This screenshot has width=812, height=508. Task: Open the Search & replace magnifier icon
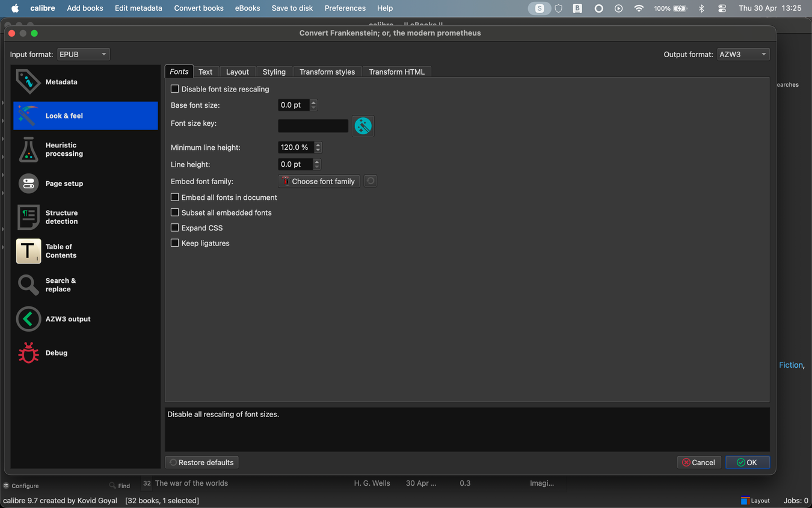[28, 285]
